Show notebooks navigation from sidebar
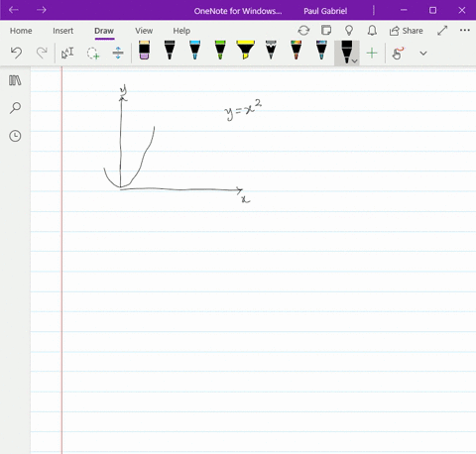This screenshot has width=476, height=454. coord(15,80)
